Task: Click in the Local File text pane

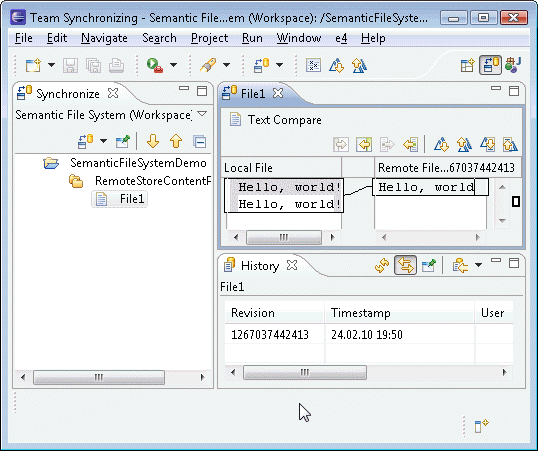Action: (x=284, y=204)
